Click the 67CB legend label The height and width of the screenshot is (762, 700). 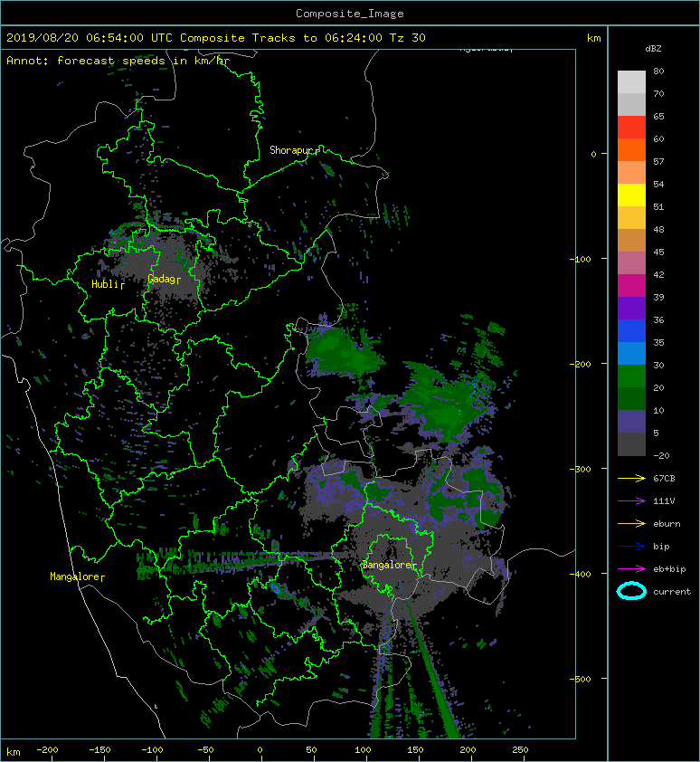[664, 478]
